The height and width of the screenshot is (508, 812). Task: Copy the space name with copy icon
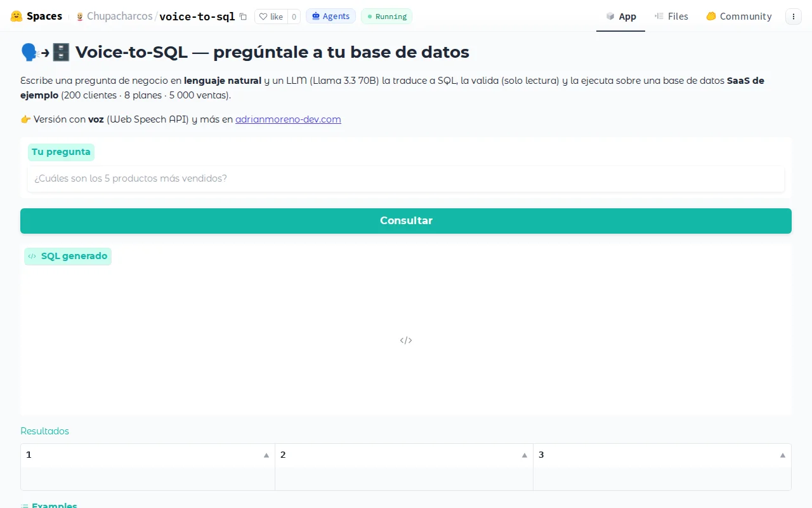click(243, 17)
